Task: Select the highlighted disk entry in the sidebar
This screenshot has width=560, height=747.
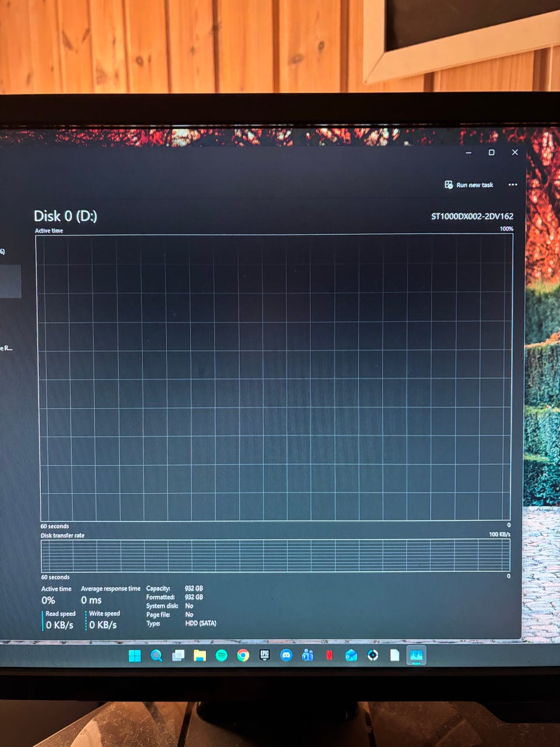Action: coord(10,281)
